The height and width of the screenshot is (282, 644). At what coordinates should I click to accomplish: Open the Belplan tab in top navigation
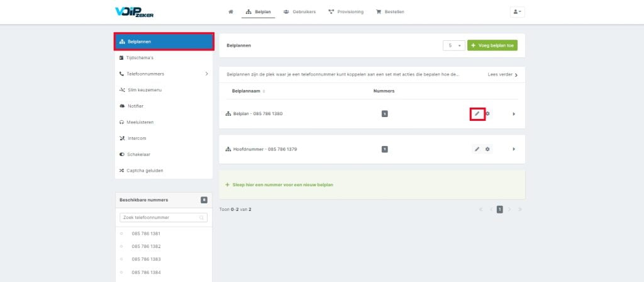click(x=258, y=12)
